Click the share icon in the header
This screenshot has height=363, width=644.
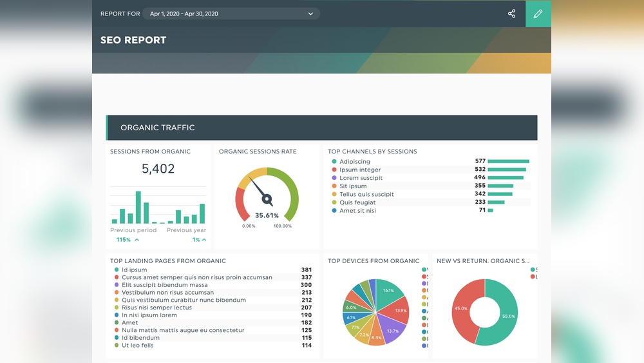(x=511, y=14)
